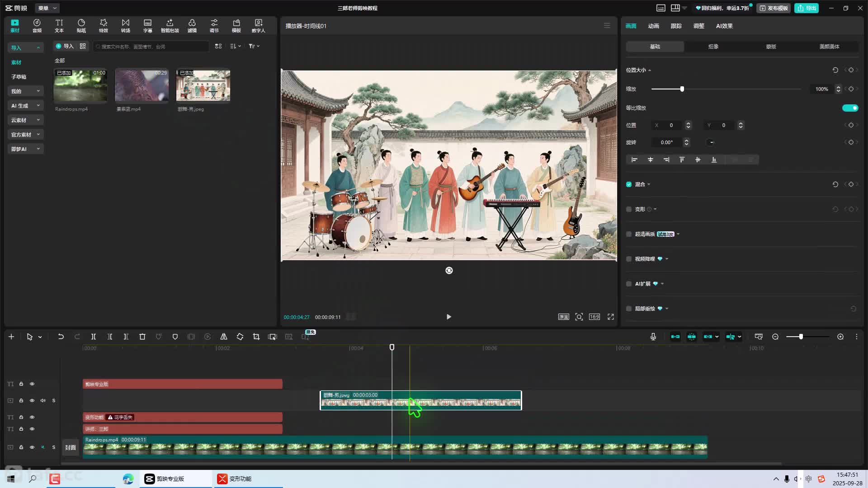The height and width of the screenshot is (488, 868).
Task: Click the mirror flip icon in timeline toolbar
Action: coord(224,337)
